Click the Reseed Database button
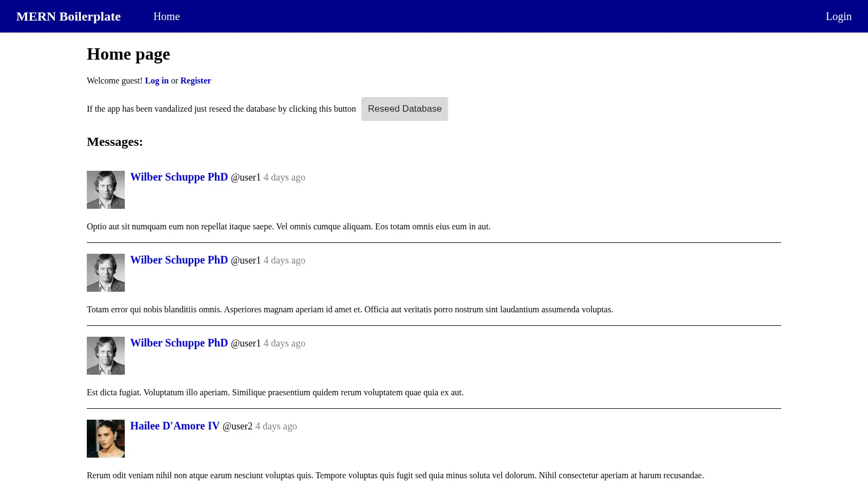The image size is (868, 488). [x=405, y=109]
